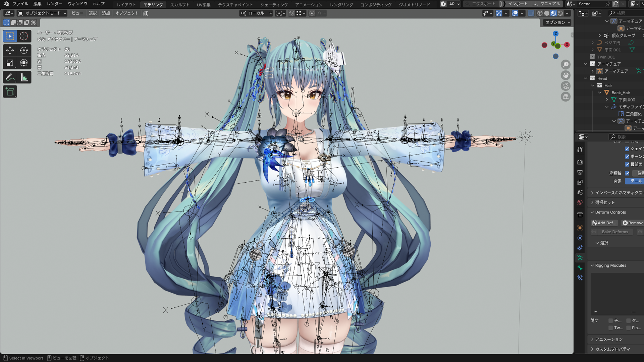The width and height of the screenshot is (644, 362).
Task: Switch to wireframe viewport shading
Action: tap(540, 13)
